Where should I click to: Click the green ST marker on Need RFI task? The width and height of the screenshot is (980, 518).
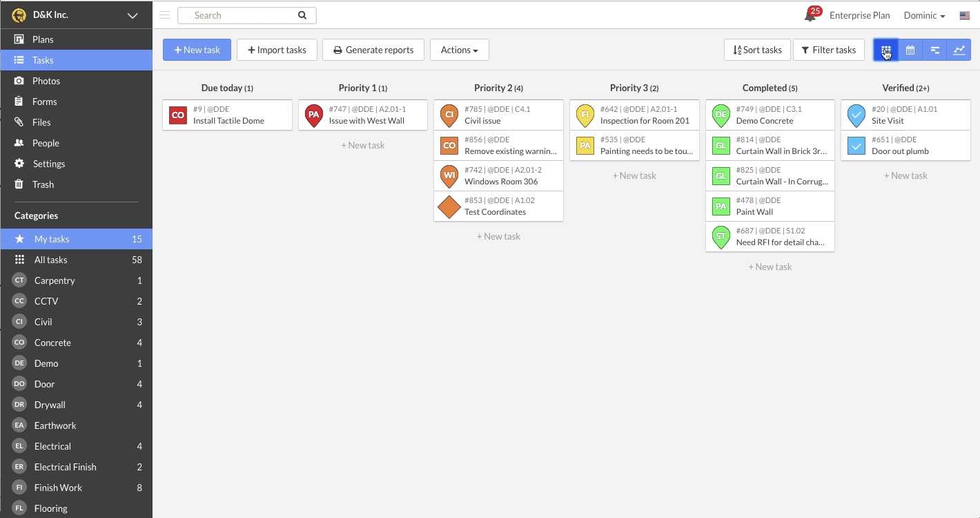click(x=721, y=237)
